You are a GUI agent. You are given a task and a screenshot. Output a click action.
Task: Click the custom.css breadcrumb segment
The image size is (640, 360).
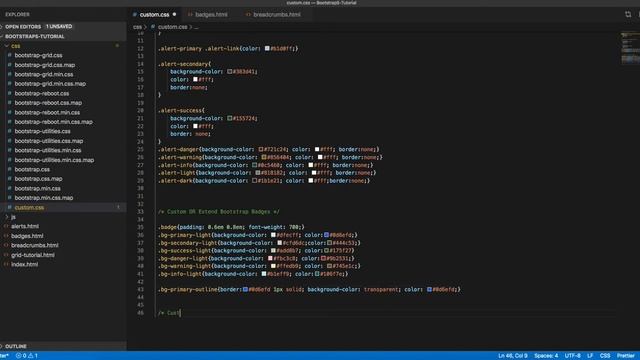(172, 27)
